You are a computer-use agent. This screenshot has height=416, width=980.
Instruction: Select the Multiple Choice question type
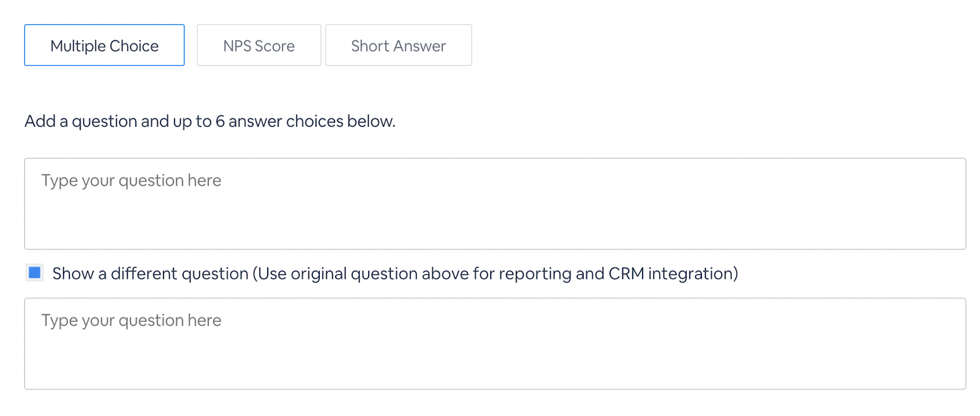point(104,45)
